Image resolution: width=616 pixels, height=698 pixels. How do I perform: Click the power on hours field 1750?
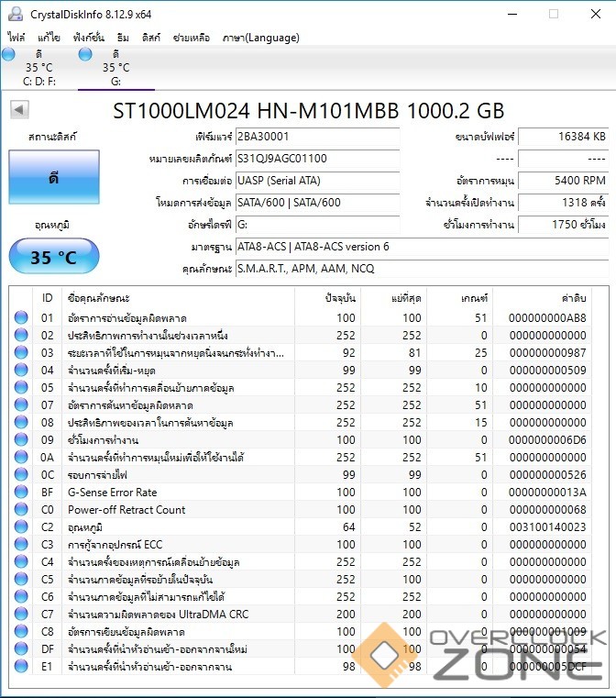pyautogui.click(x=563, y=225)
